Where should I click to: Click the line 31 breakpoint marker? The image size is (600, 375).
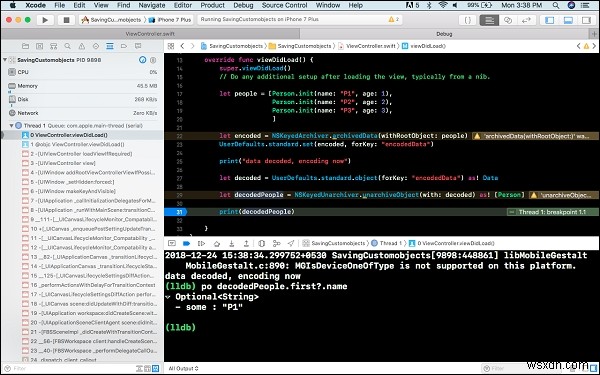tap(176, 212)
